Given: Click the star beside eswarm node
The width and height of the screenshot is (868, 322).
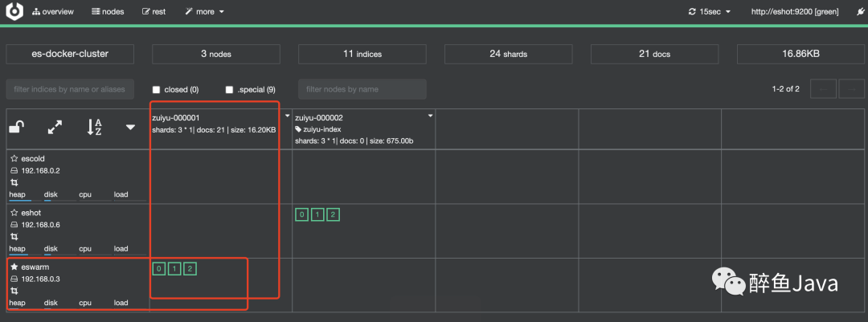Looking at the screenshot, I should tap(14, 267).
